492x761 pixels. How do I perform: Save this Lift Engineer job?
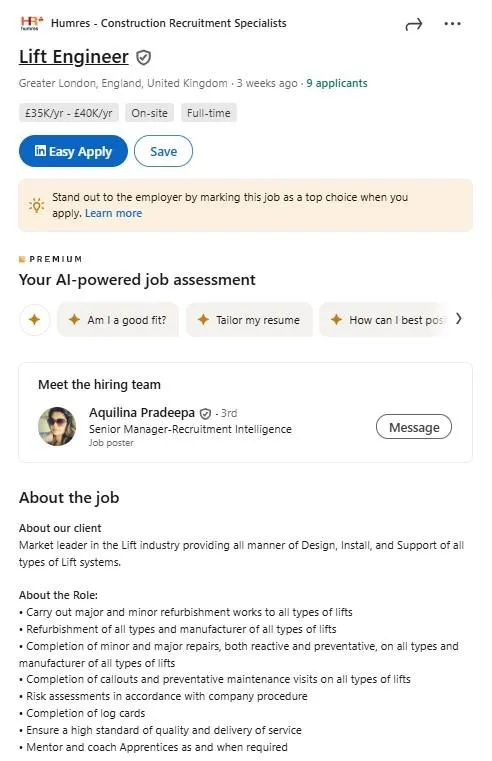click(x=164, y=151)
